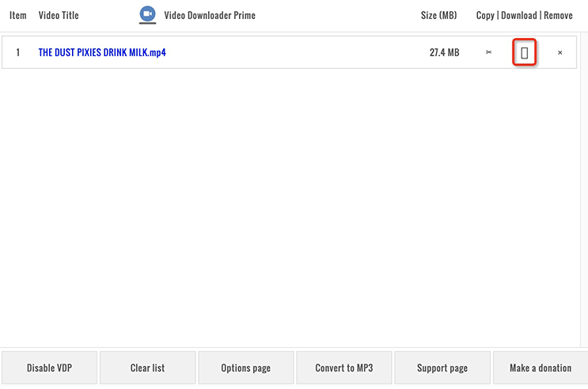Click the Copy label in the header
Image resolution: width=588 pixels, height=389 pixels.
[x=485, y=15]
